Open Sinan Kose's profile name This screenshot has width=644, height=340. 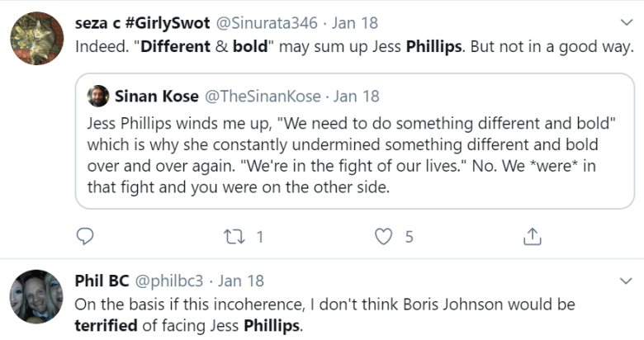pos(156,96)
